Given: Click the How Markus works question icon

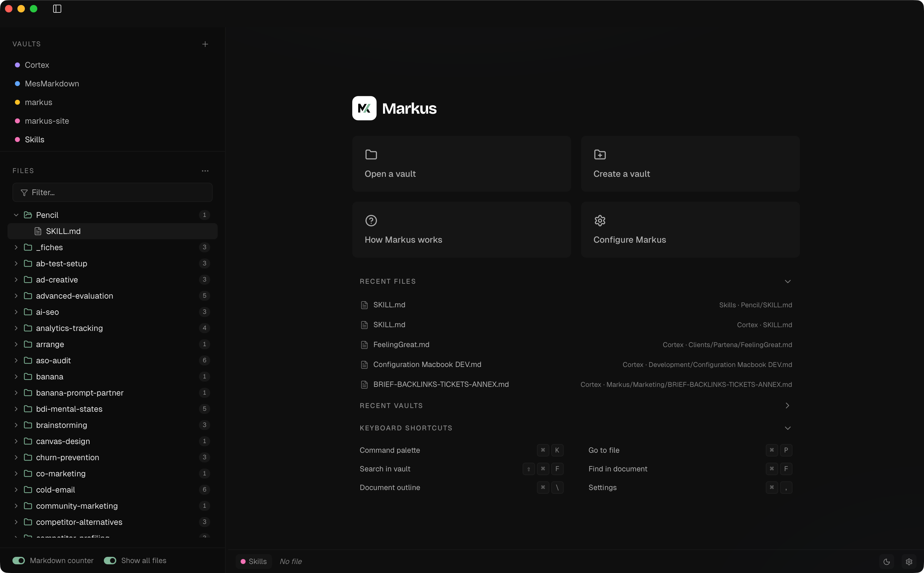Looking at the screenshot, I should (x=371, y=221).
